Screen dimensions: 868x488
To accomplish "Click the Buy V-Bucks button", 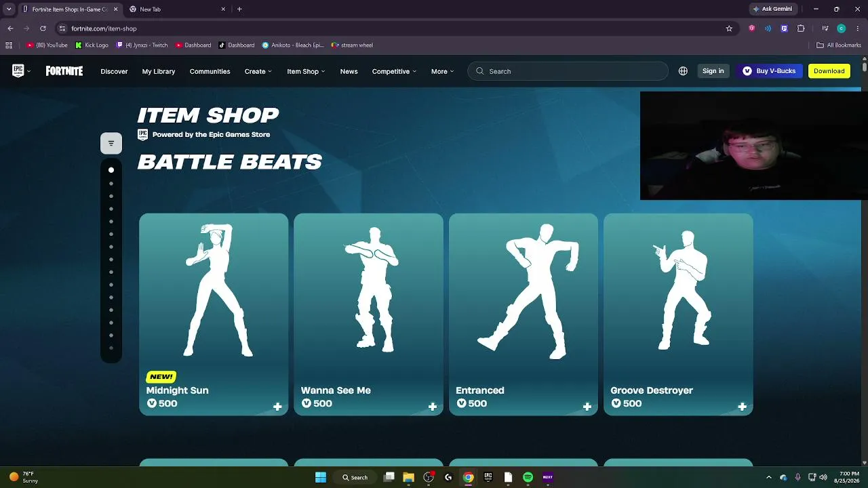I will coord(769,71).
